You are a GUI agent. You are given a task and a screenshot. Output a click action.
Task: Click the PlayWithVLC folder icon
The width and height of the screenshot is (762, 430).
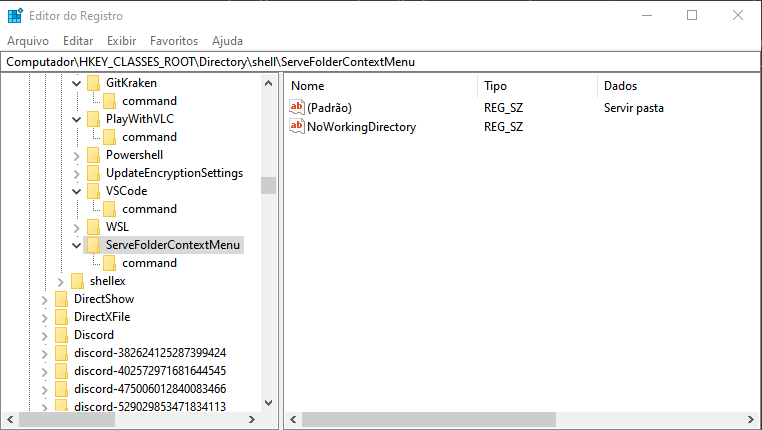[x=93, y=119]
